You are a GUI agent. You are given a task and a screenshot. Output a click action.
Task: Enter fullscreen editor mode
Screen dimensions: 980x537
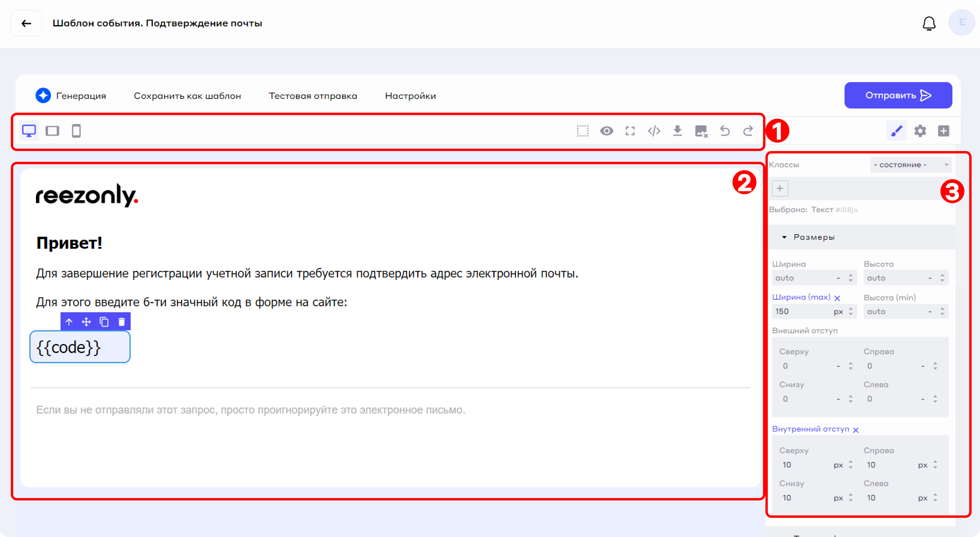tap(630, 131)
